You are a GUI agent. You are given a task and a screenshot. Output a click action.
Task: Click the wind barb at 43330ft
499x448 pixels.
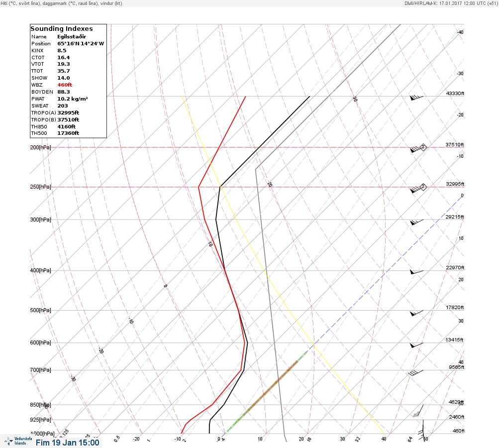(416, 98)
